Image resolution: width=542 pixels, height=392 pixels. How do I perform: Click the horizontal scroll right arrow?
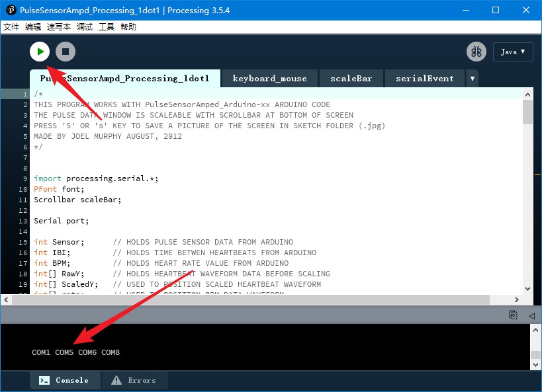[516, 300]
